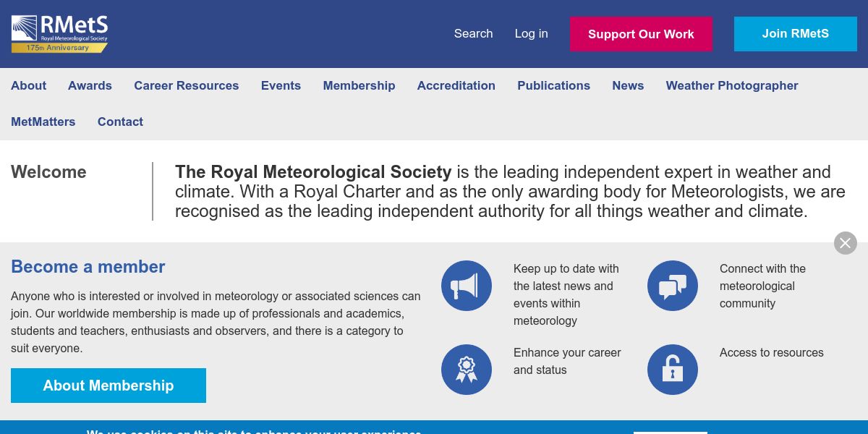868x434 pixels.
Task: Dismiss the membership banner with the X
Action: (845, 243)
